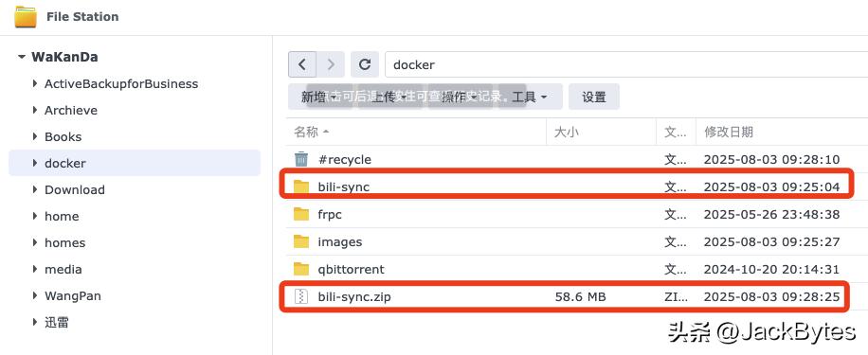Click the #recycle bin icon
Screen dimensions: 868x355
301,159
